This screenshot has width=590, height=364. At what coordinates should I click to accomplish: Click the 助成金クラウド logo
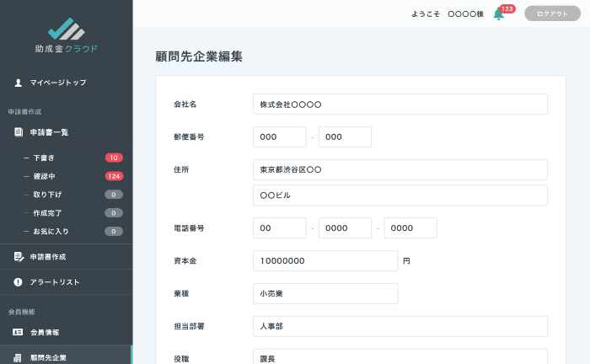[67, 35]
